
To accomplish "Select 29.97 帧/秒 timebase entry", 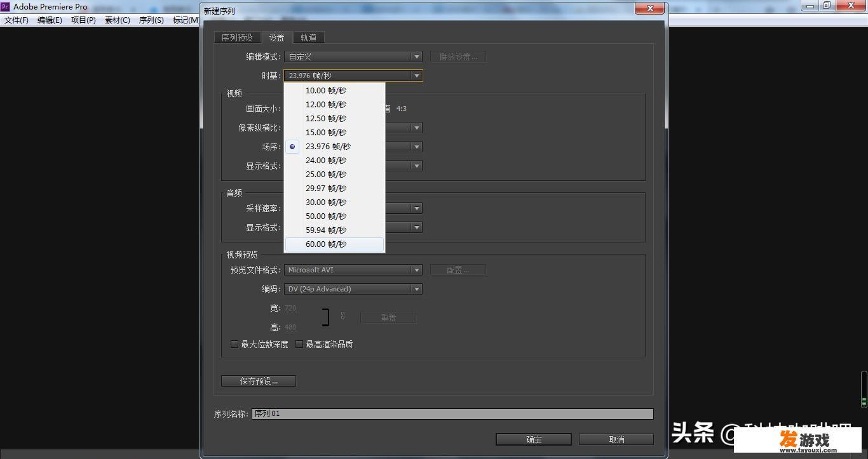I will point(334,189).
